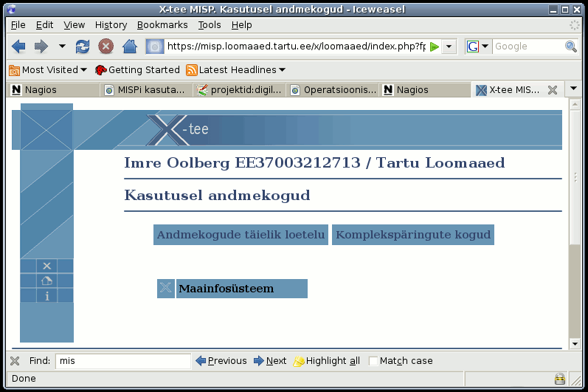Screen dimensions: 588x392
Task: Expand the Most Visited bookmarks folder
Action: click(x=48, y=70)
